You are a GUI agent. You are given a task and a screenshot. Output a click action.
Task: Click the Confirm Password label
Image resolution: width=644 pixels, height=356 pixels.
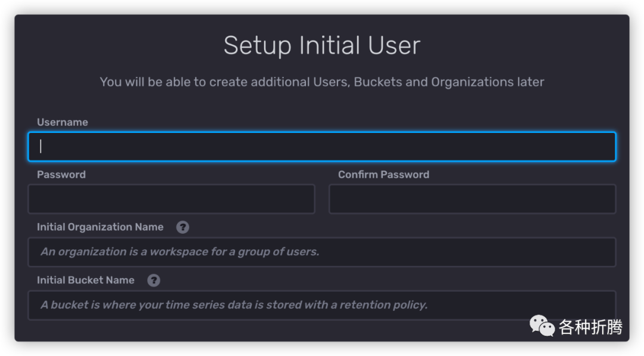coord(383,175)
